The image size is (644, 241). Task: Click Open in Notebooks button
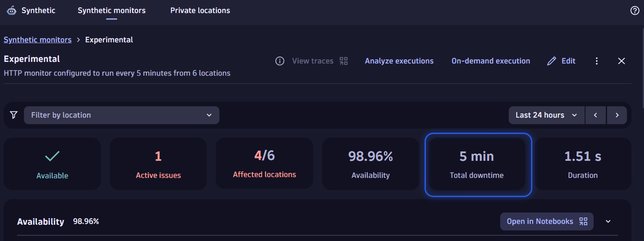[547, 221]
